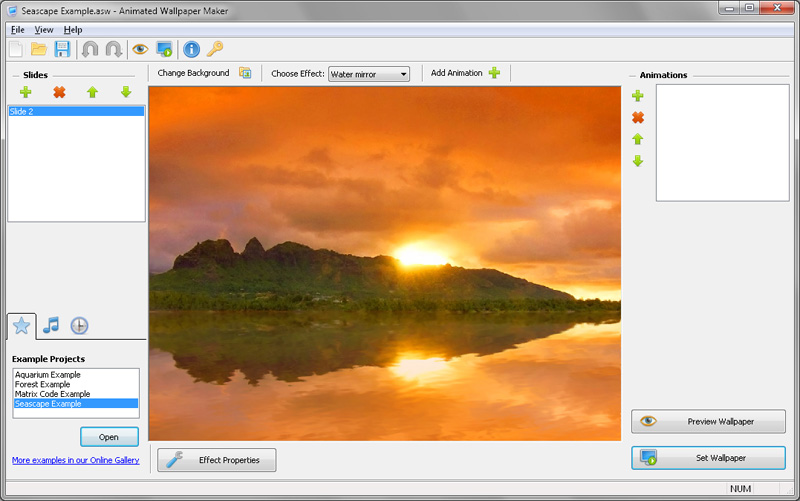Click the Open project folder icon
This screenshot has width=800, height=501.
tap(39, 49)
